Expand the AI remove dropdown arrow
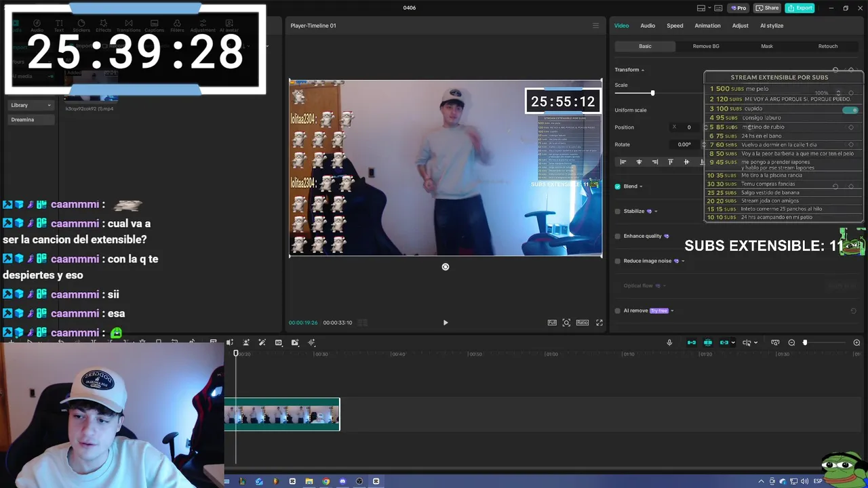 pos(672,310)
